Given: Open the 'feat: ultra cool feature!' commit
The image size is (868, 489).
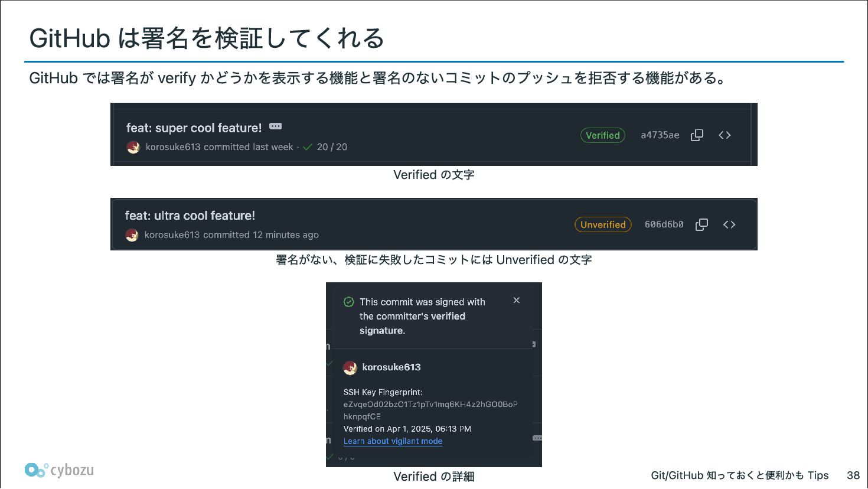Looking at the screenshot, I should click(x=190, y=216).
